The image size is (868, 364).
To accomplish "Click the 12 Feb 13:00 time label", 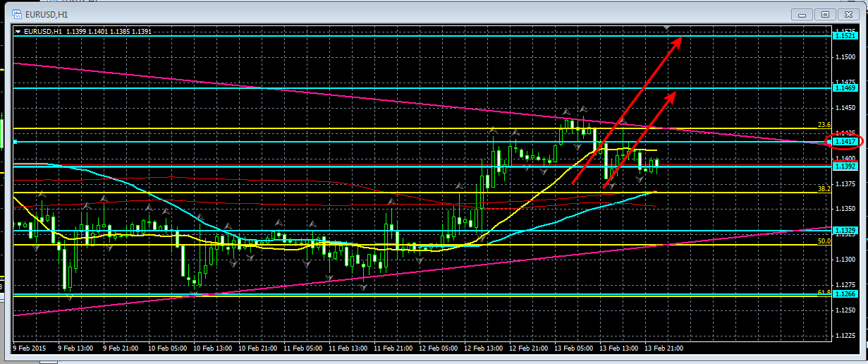I will (x=483, y=348).
